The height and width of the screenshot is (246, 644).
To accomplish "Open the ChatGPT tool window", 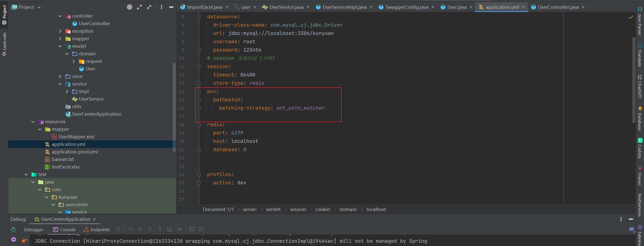I will click(x=640, y=86).
